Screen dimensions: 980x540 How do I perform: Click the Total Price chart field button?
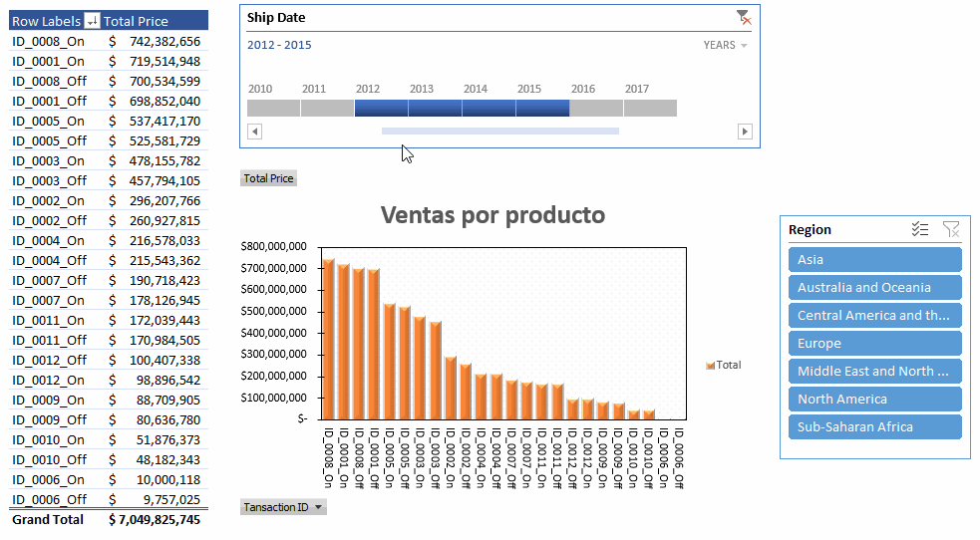(268, 178)
